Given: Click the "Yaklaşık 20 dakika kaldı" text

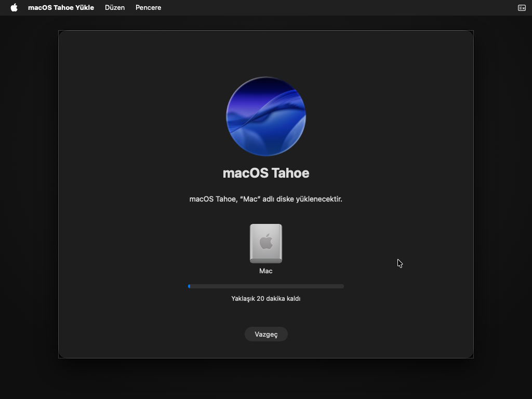Looking at the screenshot, I should pyautogui.click(x=266, y=299).
